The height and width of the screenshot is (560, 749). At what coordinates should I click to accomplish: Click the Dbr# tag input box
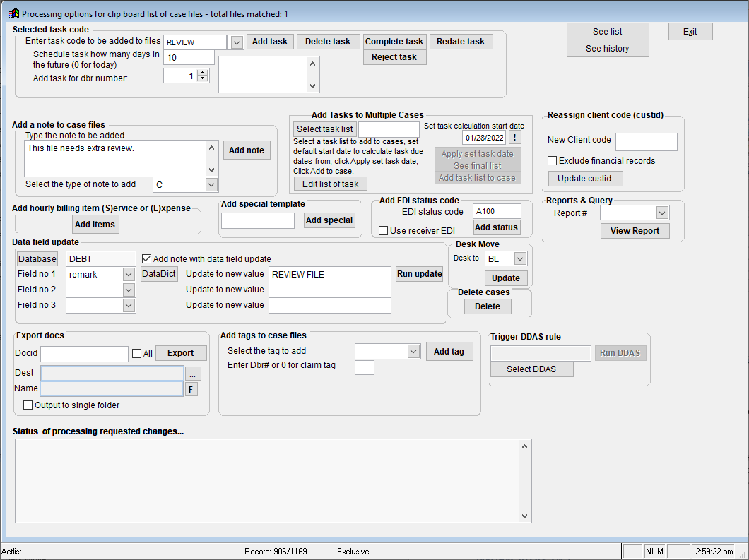[x=365, y=367]
